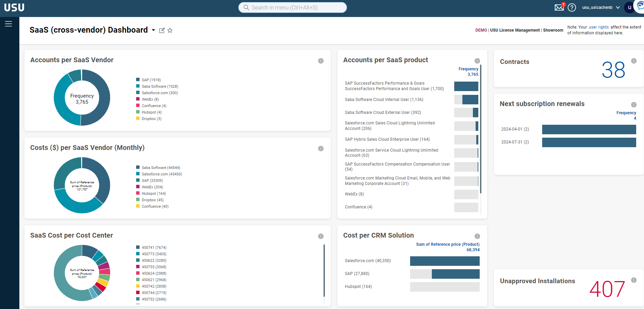
Task: Click the 2024-07-31 renewal bar
Action: pyautogui.click(x=589, y=142)
